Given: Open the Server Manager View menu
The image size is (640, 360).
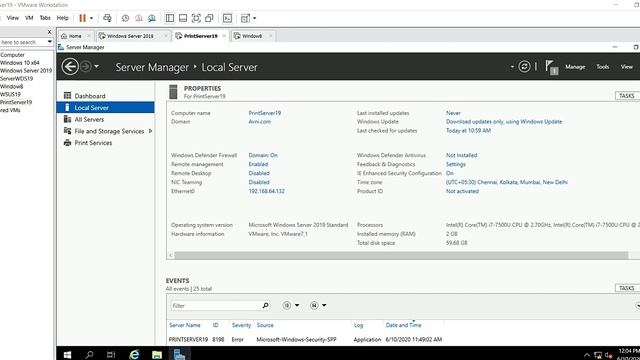Looking at the screenshot, I should [627, 67].
